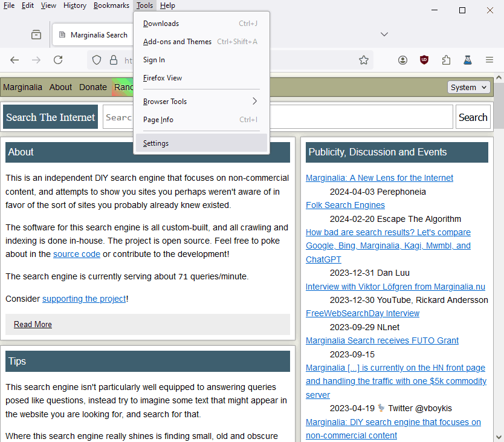
Task: Open the Folk Search Engines link
Action: coord(345,205)
